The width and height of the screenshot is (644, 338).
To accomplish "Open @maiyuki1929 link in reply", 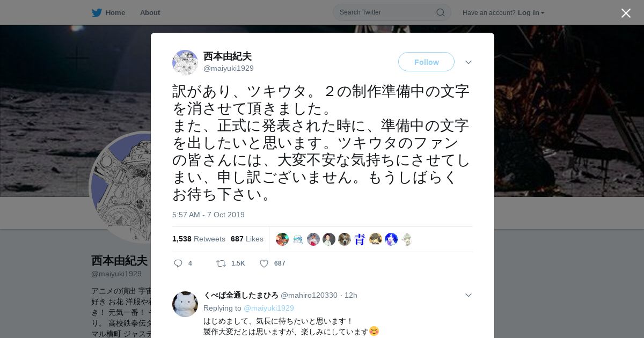I will coord(269,308).
